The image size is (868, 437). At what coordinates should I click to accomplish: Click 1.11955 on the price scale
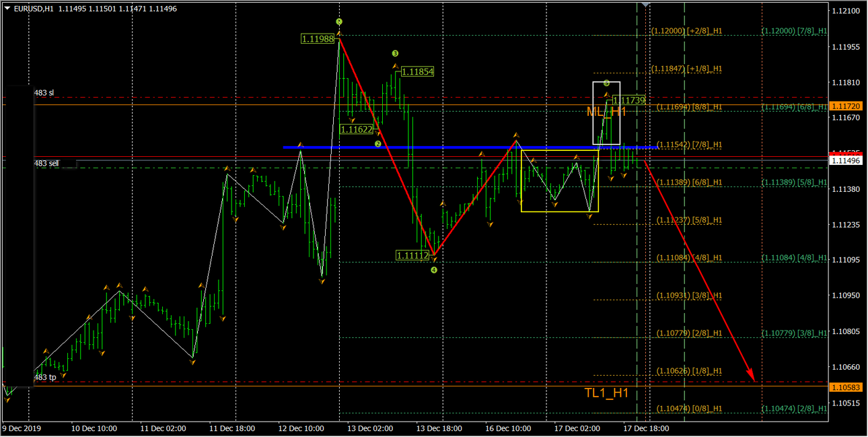pos(846,46)
